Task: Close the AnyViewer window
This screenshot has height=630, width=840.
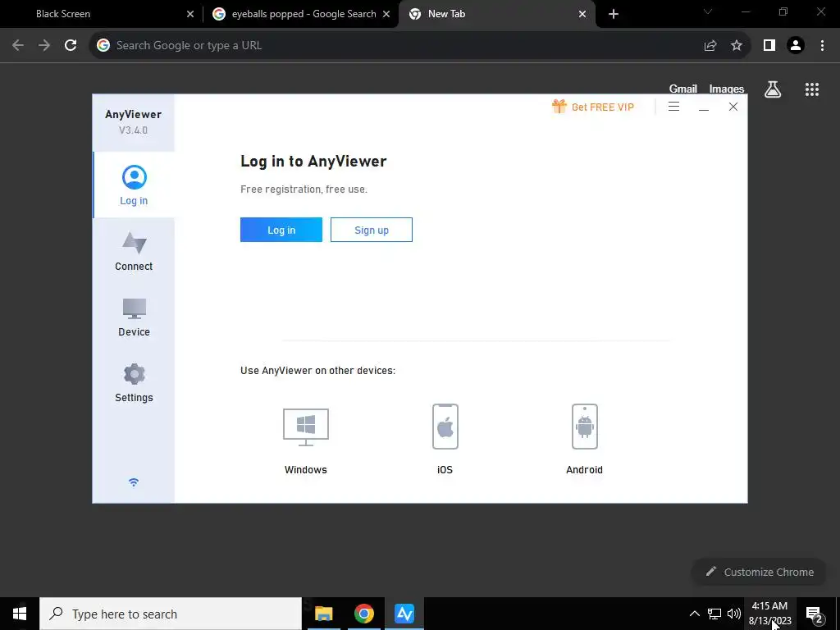Action: tap(733, 107)
